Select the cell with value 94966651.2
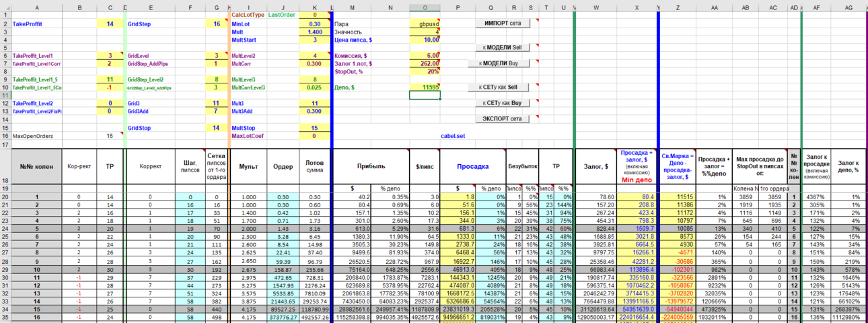The image size is (868, 323). coord(457,316)
